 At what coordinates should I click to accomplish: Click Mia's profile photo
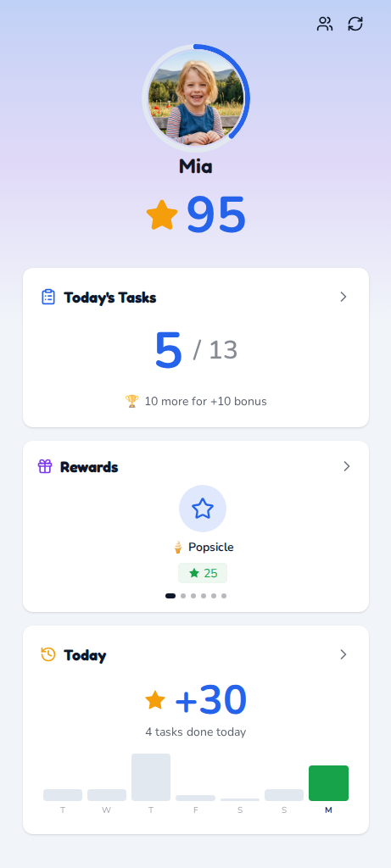(196, 98)
